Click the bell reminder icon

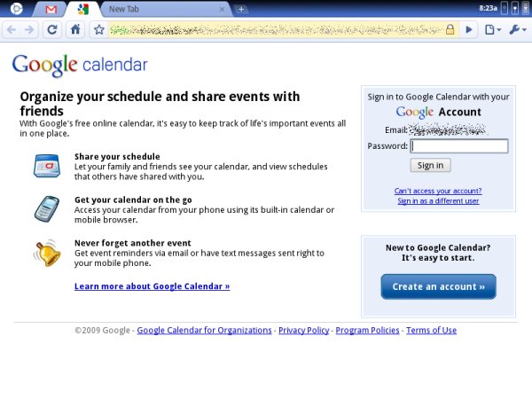coord(47,253)
